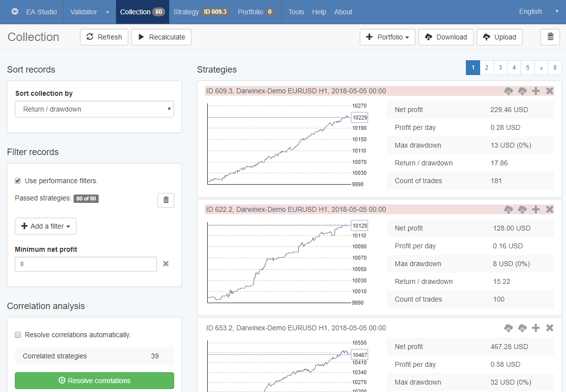Click first cloud download icon for ID 653.2

point(508,328)
